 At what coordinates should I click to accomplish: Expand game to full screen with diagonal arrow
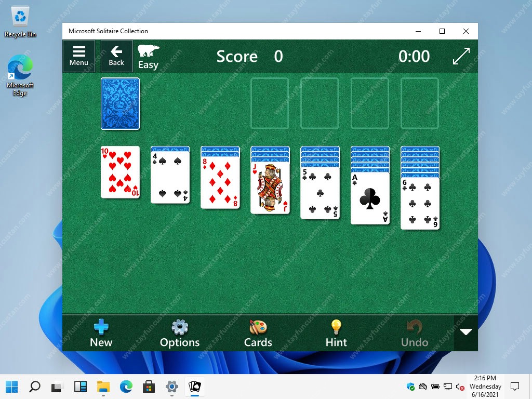461,56
